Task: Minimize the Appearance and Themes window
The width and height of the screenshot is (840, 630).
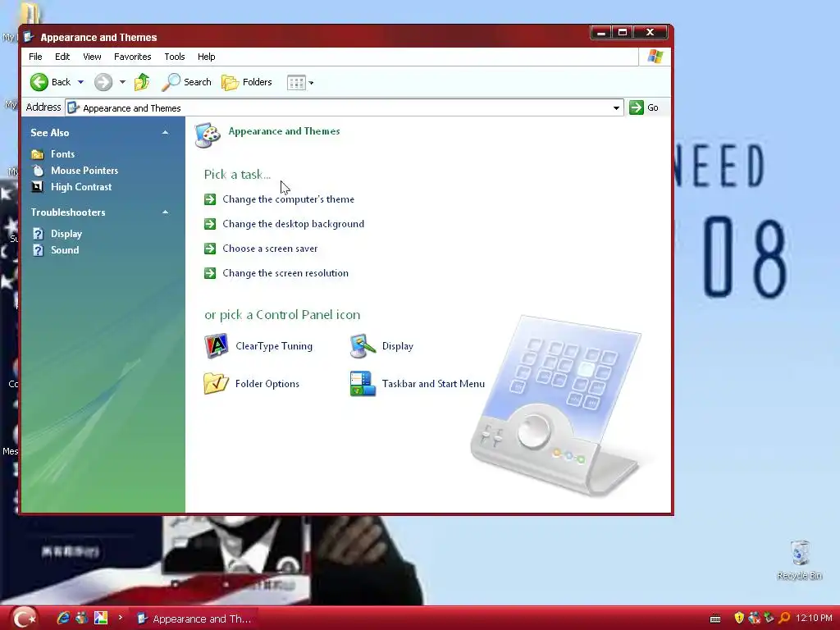Action: click(601, 33)
